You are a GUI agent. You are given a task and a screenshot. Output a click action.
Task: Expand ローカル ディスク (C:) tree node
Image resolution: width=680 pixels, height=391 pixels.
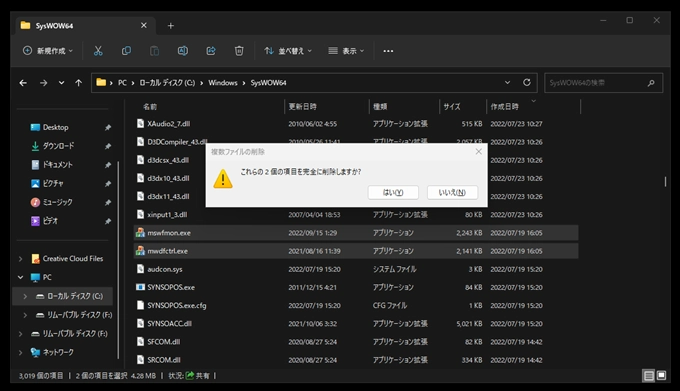[25, 296]
